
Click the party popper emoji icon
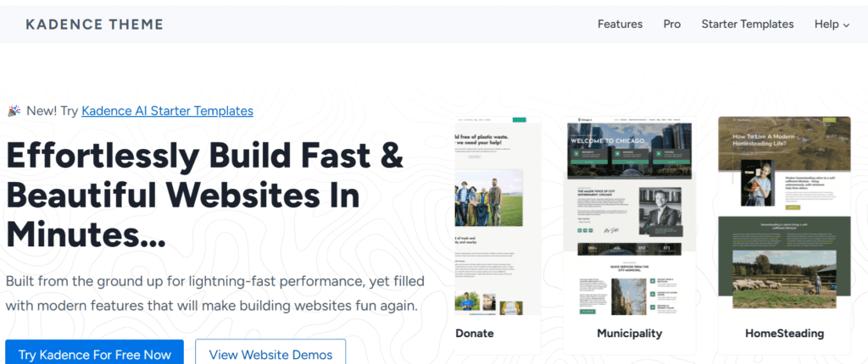[14, 111]
